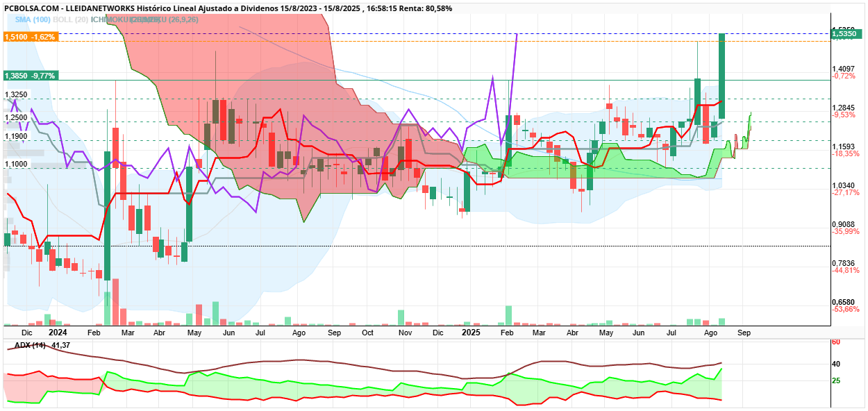Select the 2024 year marker on time axis
Image resolution: width=868 pixels, height=411 pixels.
click(57, 333)
